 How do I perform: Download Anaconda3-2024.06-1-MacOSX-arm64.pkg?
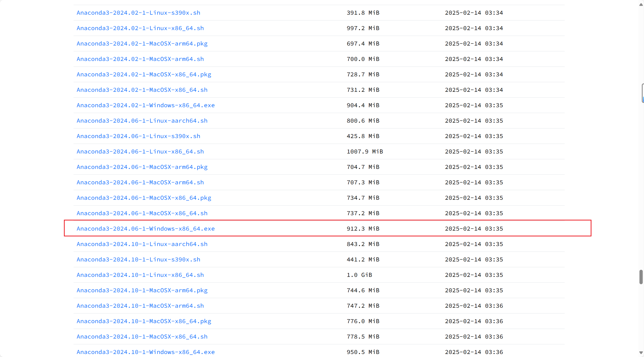[x=142, y=167]
